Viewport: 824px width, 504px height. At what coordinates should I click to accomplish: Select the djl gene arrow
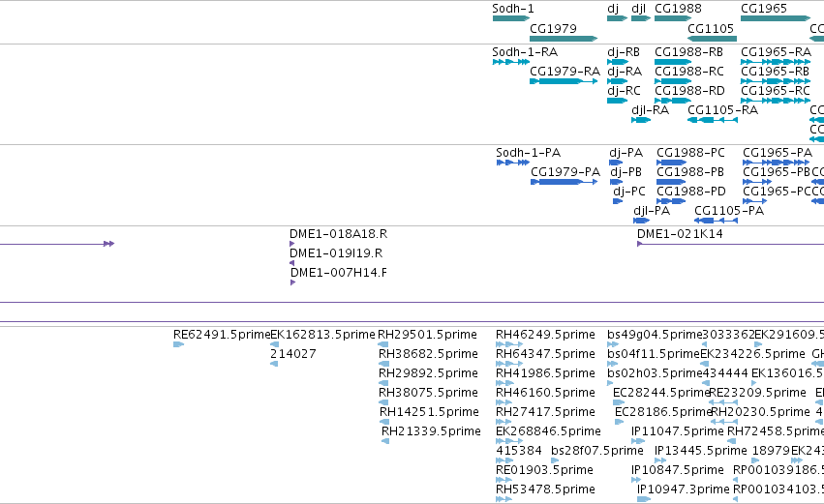641,18
